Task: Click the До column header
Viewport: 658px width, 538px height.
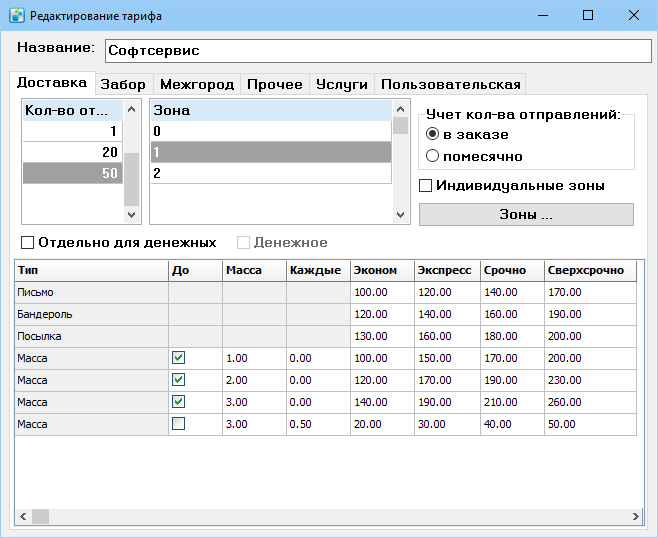Action: point(196,270)
